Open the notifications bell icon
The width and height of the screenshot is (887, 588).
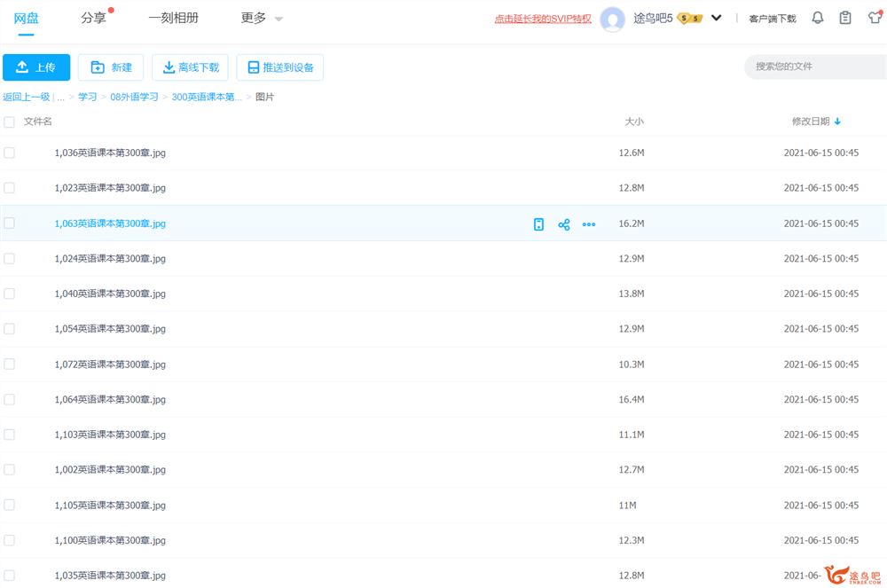(x=817, y=18)
